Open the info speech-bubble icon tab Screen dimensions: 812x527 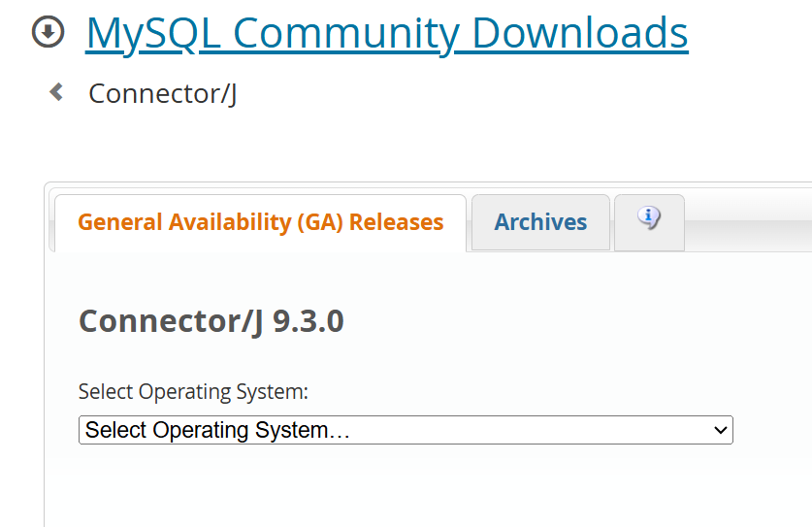click(649, 219)
